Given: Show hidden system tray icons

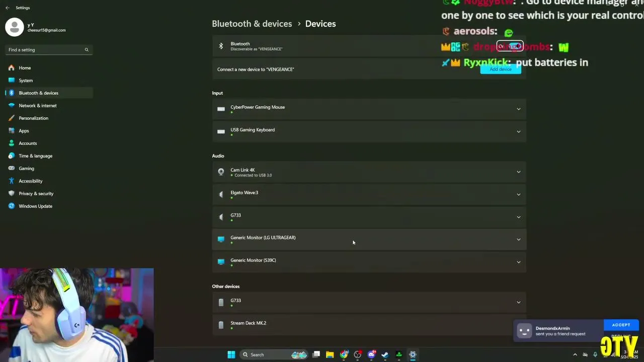Looking at the screenshot, I should 575,354.
